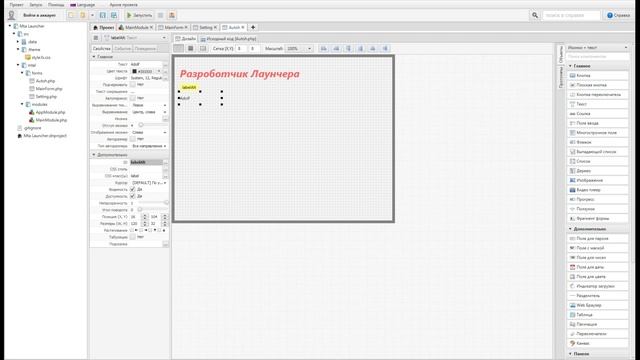Click the object list icon beside selector
Image resolution: width=640 pixels, height=360 pixels.
pos(96,38)
